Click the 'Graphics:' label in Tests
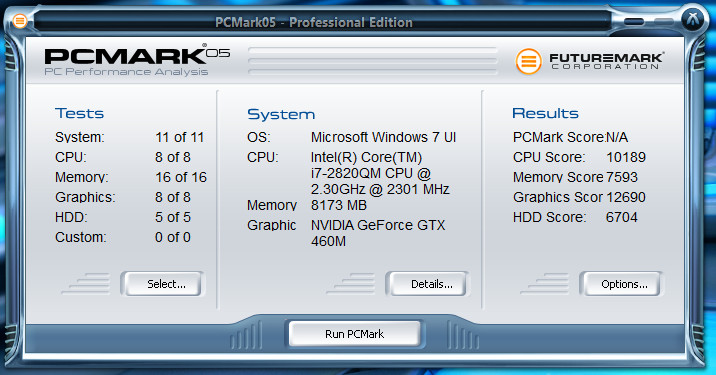Image resolution: width=716 pixels, height=375 pixels. coord(85,197)
